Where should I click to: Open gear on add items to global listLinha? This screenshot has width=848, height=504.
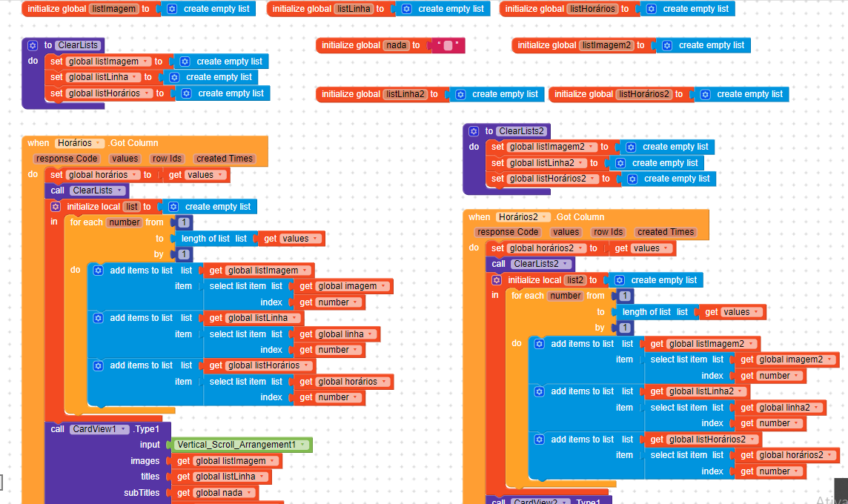coord(99,319)
